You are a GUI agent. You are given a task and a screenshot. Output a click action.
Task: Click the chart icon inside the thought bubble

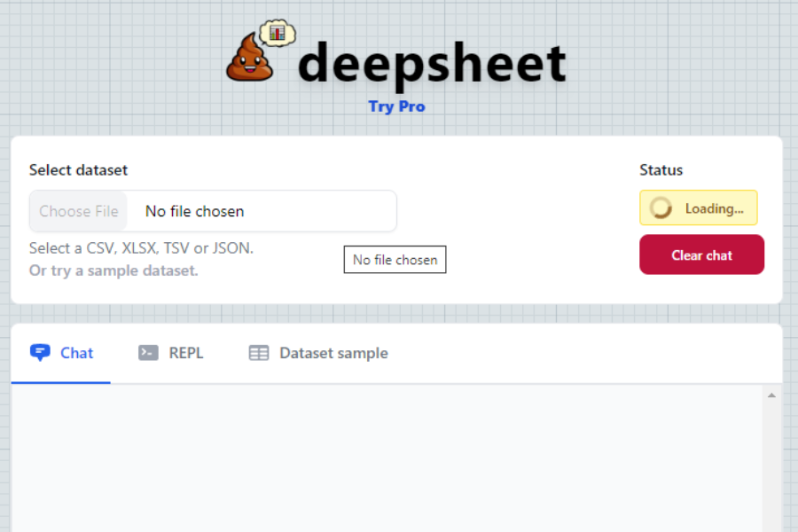pos(277,31)
